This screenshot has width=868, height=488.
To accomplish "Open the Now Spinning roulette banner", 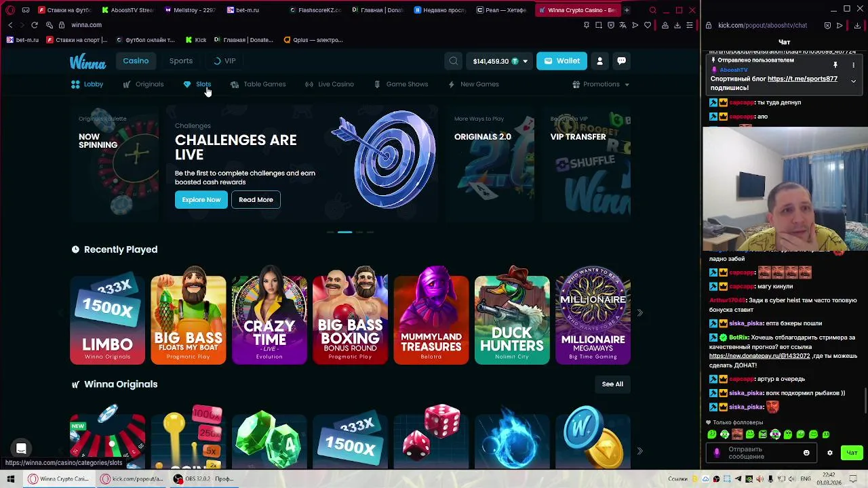I will (x=113, y=163).
